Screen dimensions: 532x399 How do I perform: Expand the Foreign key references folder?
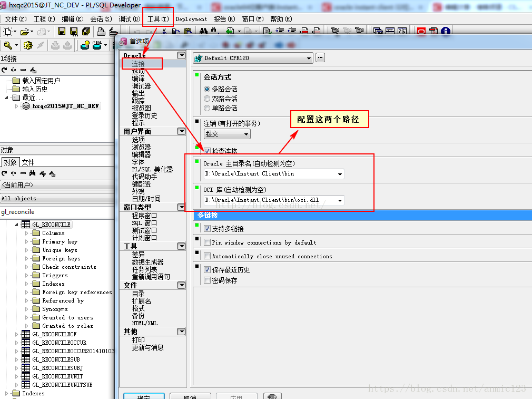[x=26, y=292]
